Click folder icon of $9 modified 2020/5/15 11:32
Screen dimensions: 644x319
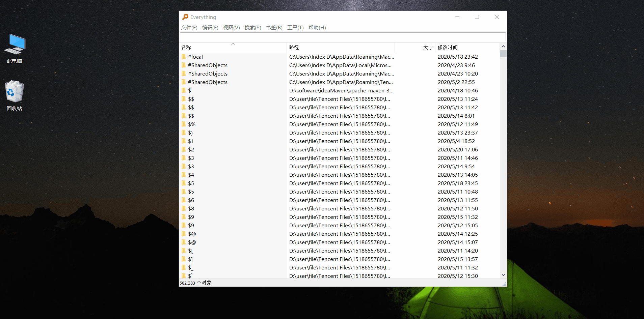tap(184, 217)
